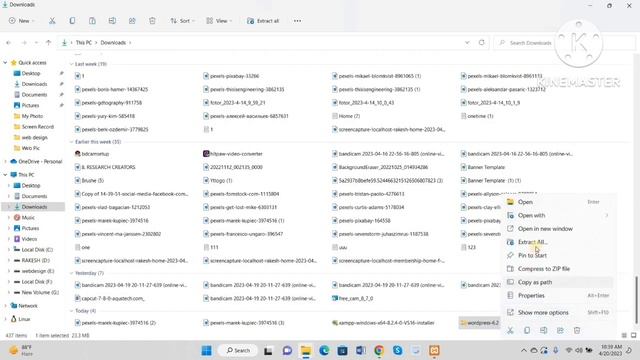Open the View dropdown
Image resolution: width=640 pixels, height=360 pixels.
click(x=219, y=21)
